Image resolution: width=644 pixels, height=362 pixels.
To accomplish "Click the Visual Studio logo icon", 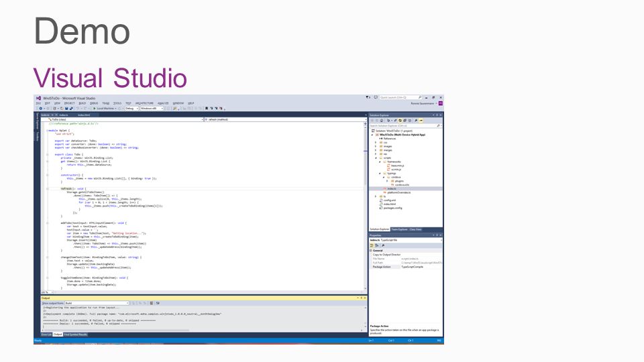I will click(x=38, y=98).
